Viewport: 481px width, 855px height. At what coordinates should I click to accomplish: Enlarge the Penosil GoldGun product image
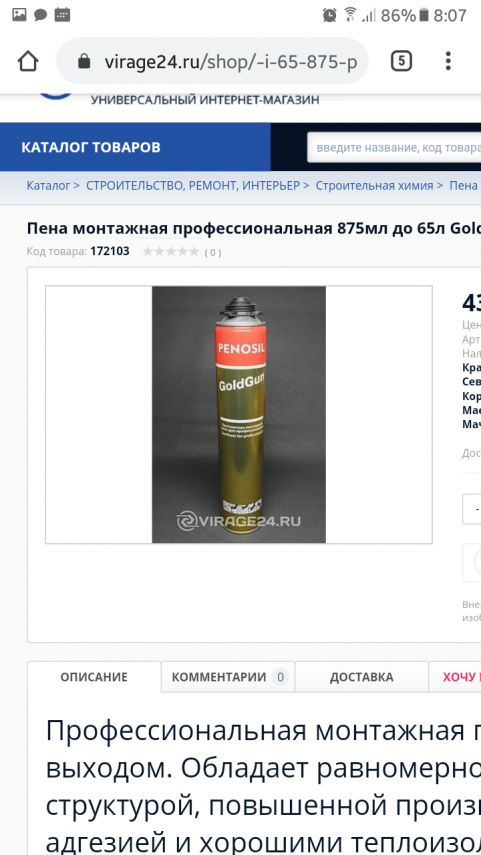239,414
